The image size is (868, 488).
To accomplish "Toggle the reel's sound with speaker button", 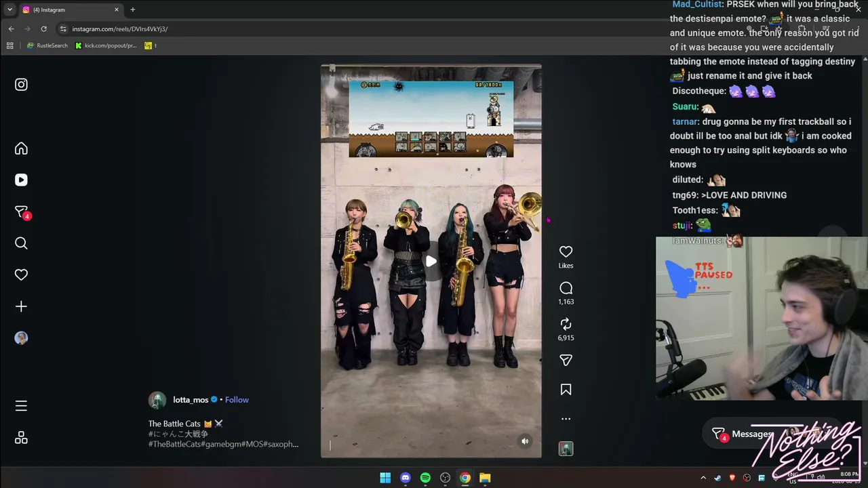I will (524, 441).
